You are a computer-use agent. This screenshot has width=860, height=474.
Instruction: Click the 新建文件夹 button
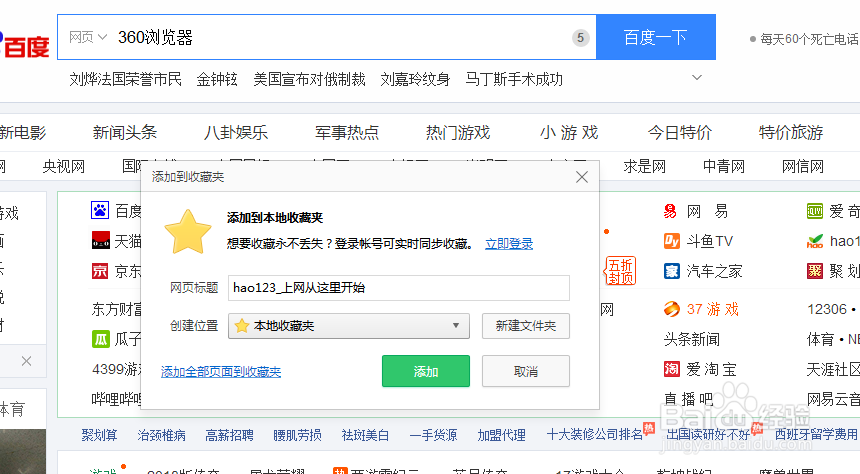point(526,326)
